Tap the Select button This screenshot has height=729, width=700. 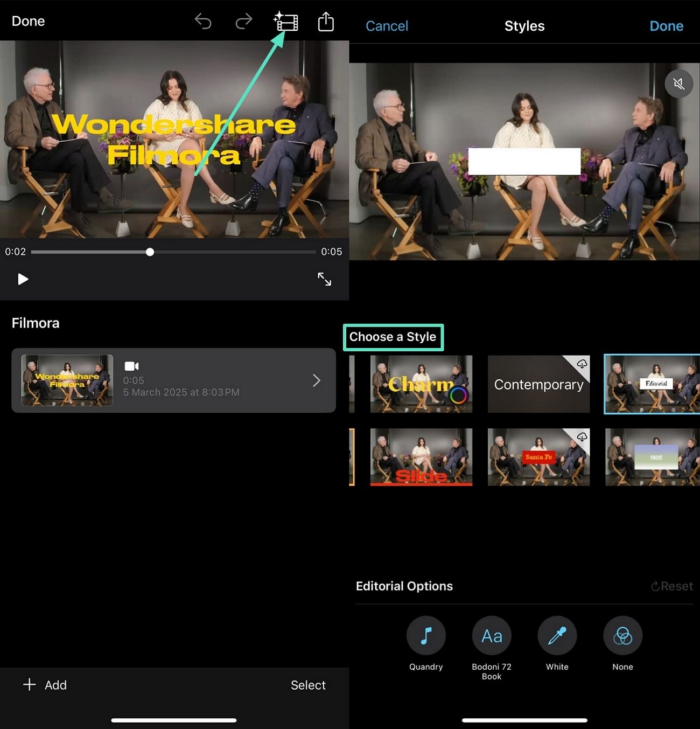tap(308, 685)
